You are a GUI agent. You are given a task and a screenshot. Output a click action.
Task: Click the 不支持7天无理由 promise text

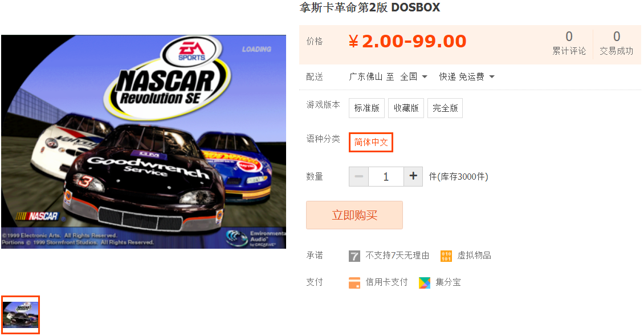[x=397, y=256]
